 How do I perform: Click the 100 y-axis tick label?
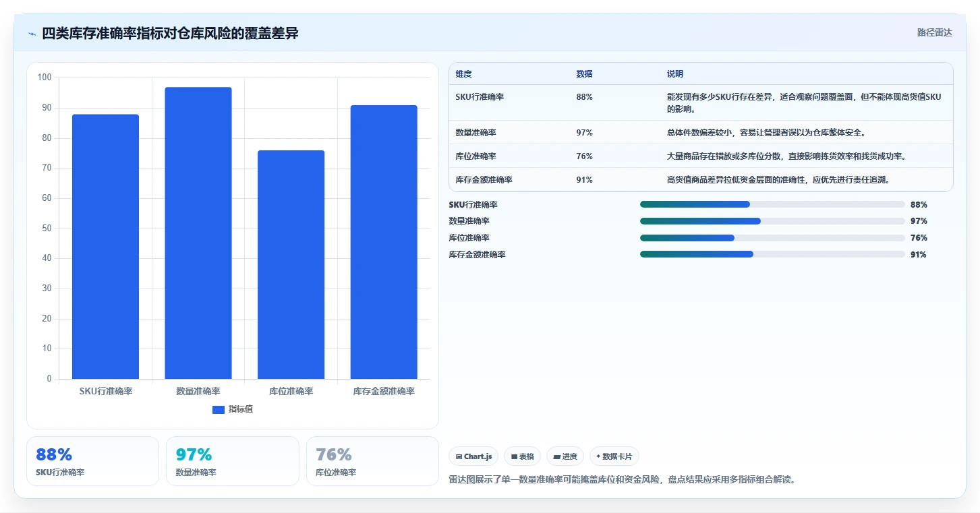point(45,78)
